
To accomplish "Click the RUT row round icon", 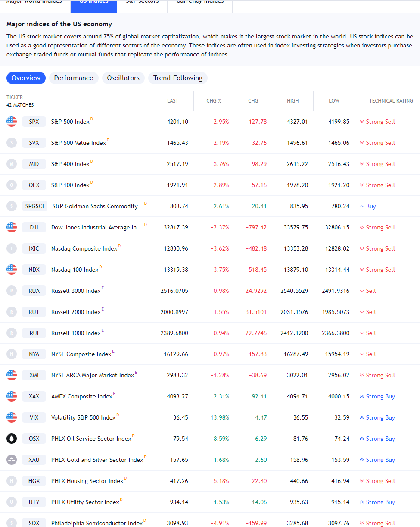I will pos(12,312).
